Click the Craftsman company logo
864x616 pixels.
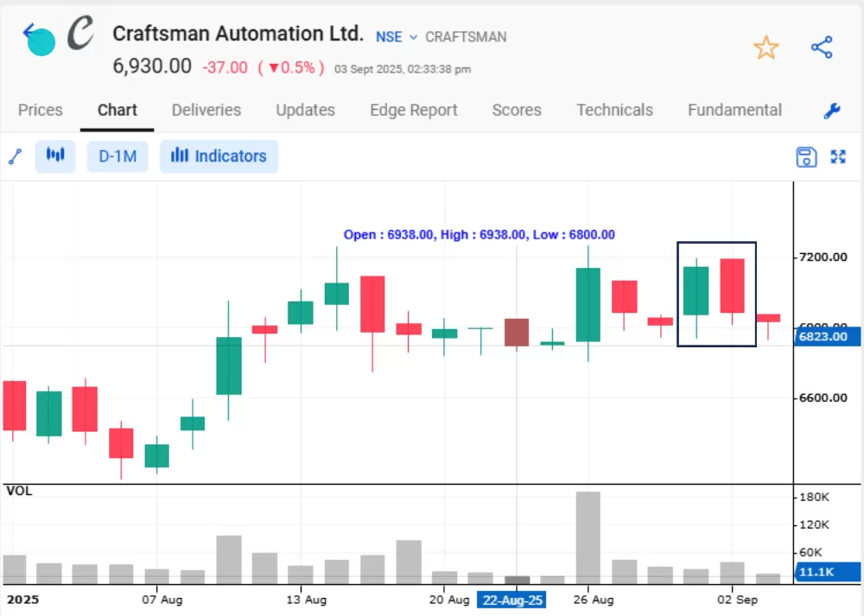click(x=80, y=32)
